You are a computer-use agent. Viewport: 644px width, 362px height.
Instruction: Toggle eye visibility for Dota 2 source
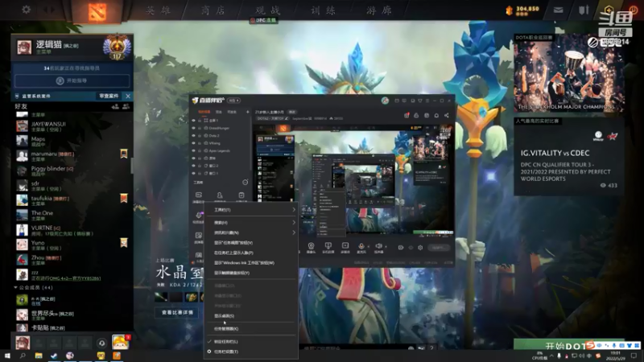[193, 135]
